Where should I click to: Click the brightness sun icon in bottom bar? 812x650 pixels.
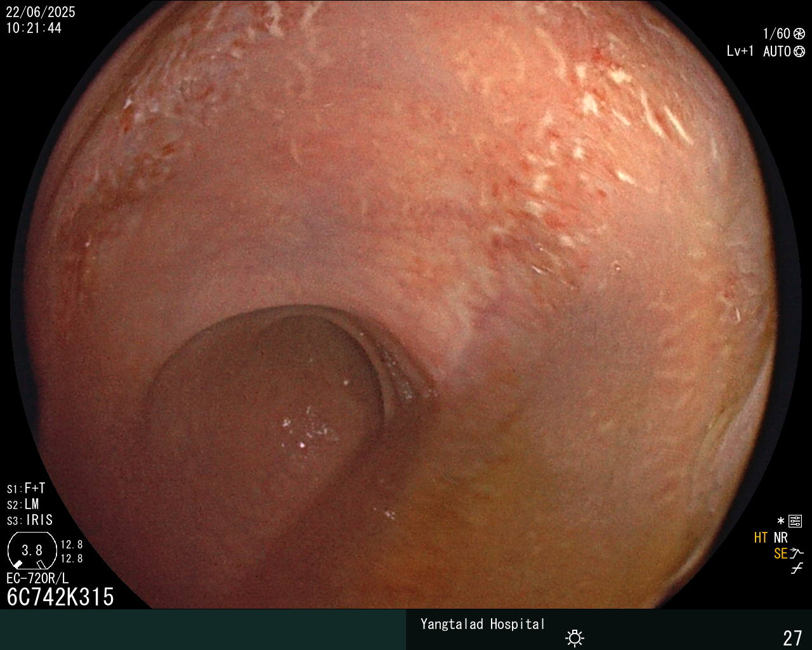pos(575,637)
